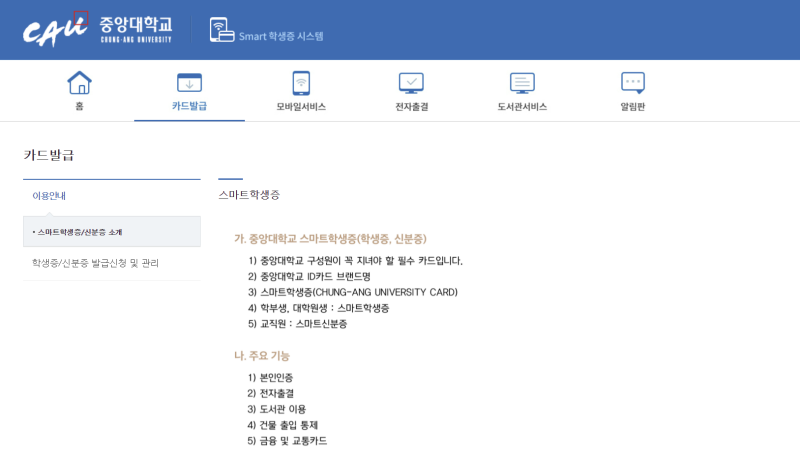Click line 1) 중앙대학교 구성원이 꼭 지녀야 할 필수 카드입니다.

click(355, 261)
